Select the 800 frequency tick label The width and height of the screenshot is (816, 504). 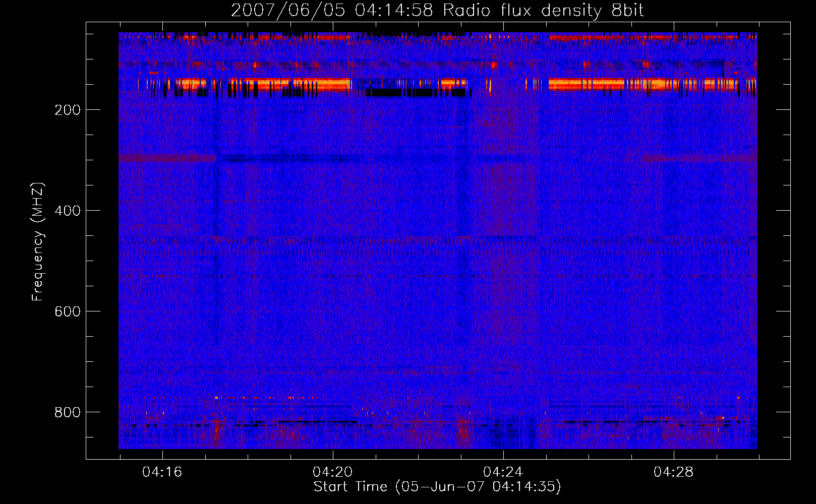coord(68,412)
